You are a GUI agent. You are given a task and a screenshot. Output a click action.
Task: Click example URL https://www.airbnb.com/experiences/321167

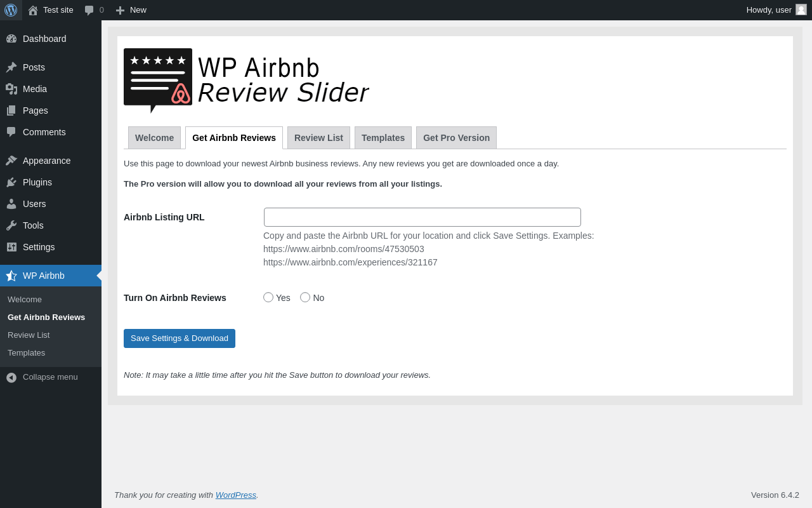pyautogui.click(x=350, y=262)
